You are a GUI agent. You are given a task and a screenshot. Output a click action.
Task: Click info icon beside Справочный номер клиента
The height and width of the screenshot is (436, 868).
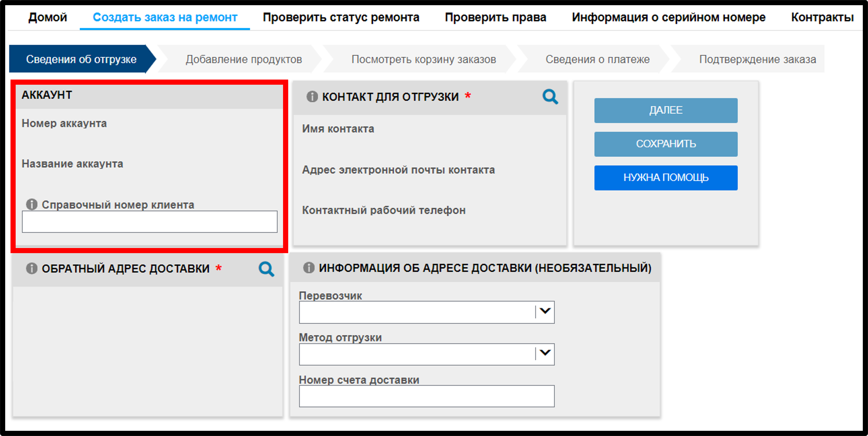click(32, 204)
